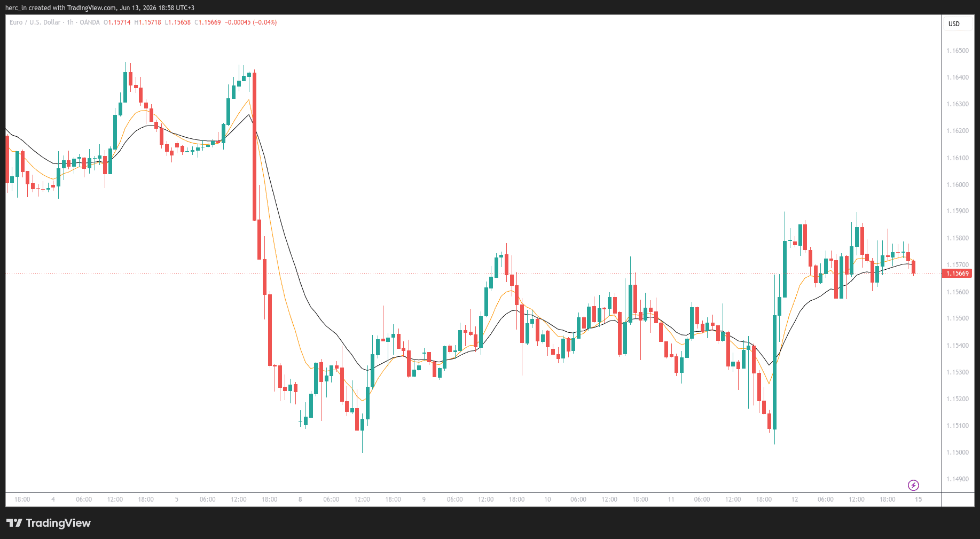The width and height of the screenshot is (980, 539).
Task: Click the close value C1.15669 in legend
Action: pyautogui.click(x=208, y=22)
